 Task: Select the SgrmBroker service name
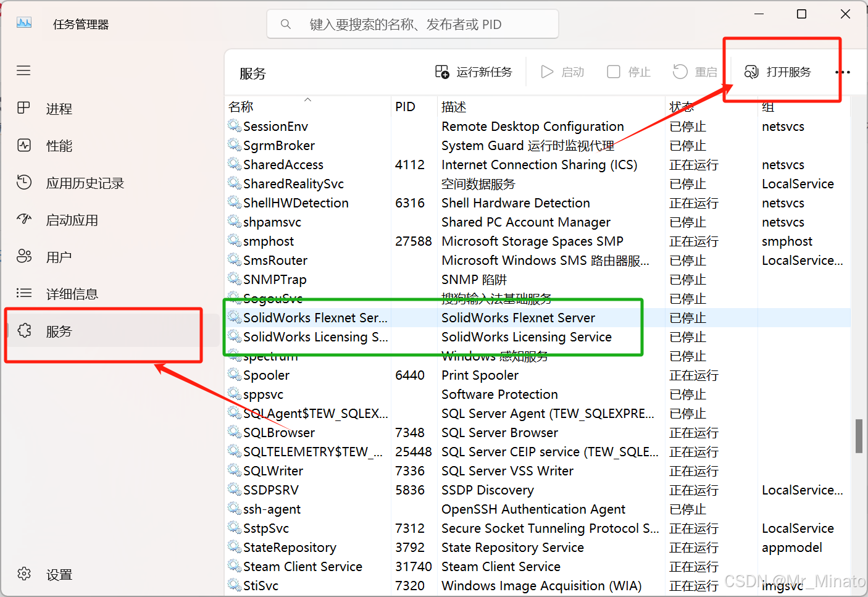pos(279,145)
